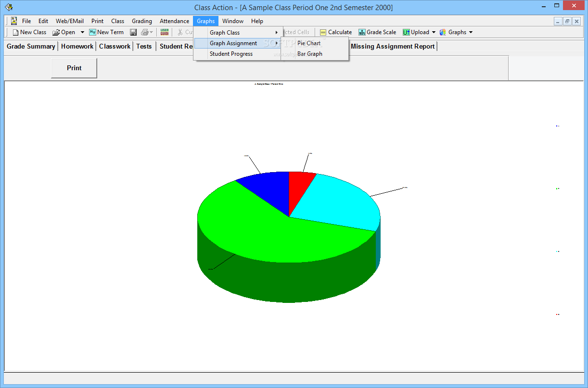Close the open Graphs menu in the menu bar

(x=205, y=21)
